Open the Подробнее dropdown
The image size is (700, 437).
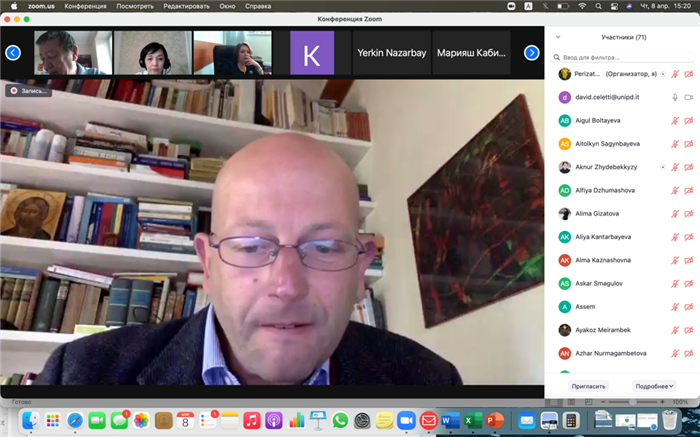coord(655,385)
